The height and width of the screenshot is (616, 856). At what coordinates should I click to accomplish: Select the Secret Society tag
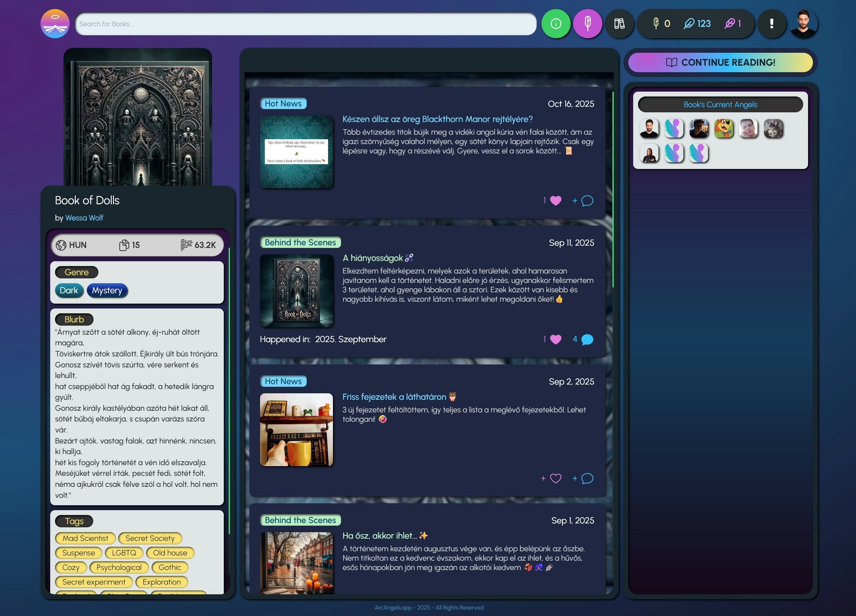coord(150,538)
